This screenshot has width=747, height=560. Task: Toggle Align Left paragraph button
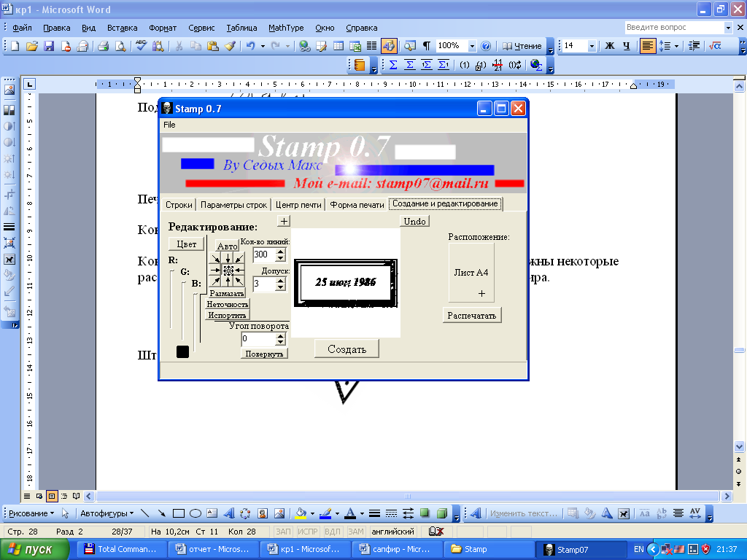tap(648, 46)
